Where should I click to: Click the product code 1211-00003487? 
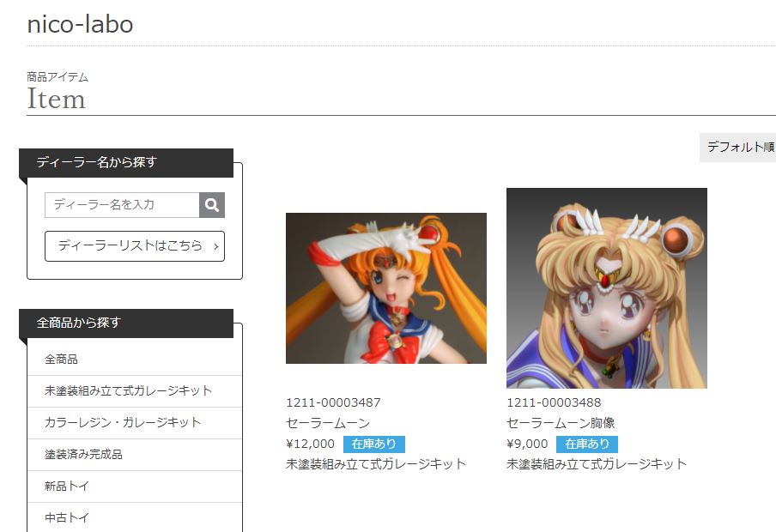pyautogui.click(x=334, y=402)
